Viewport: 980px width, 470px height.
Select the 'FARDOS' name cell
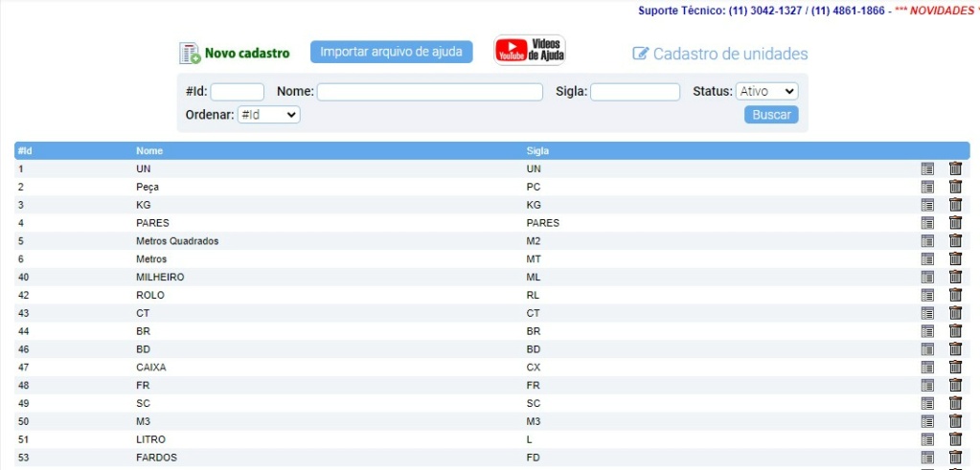click(x=156, y=458)
